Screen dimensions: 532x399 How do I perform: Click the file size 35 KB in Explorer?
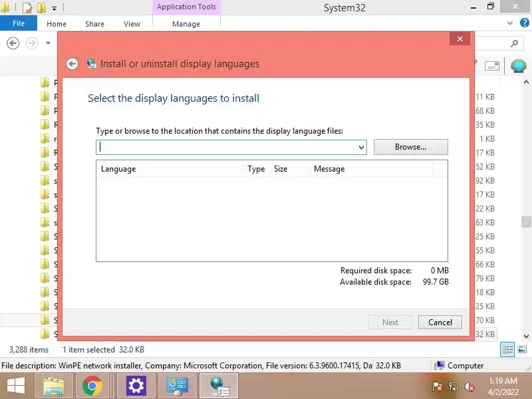tap(485, 124)
